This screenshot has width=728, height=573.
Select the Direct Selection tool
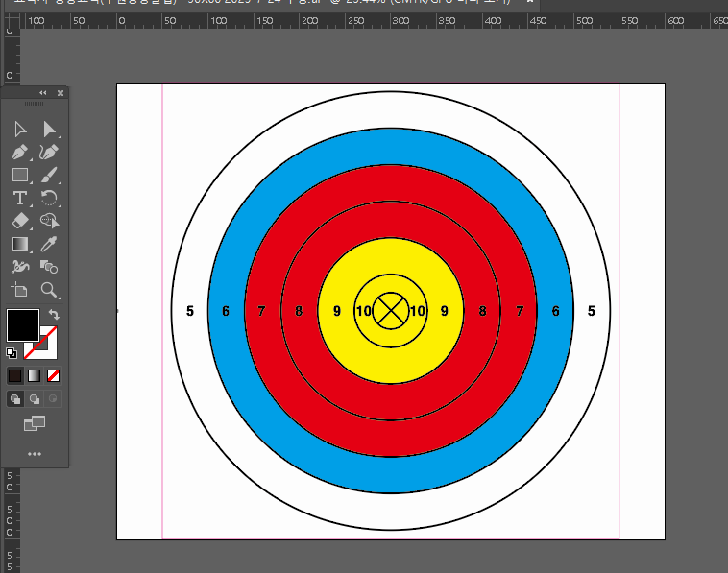click(x=49, y=130)
